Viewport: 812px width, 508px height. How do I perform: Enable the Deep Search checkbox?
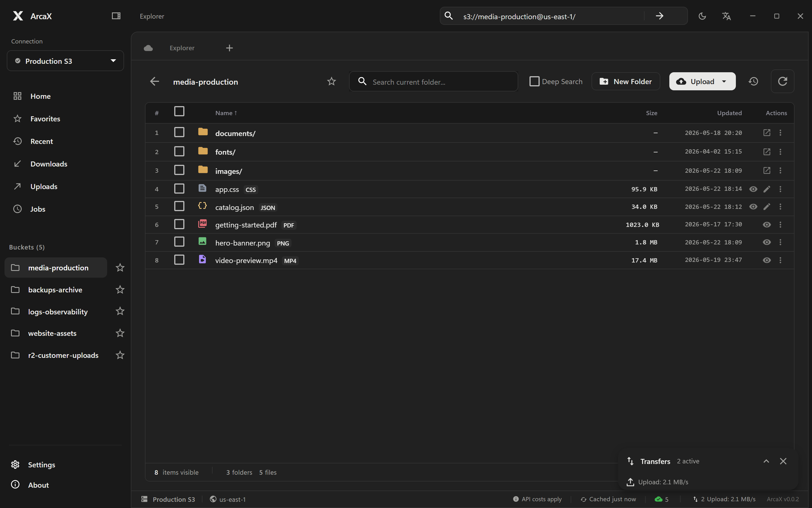pos(534,81)
